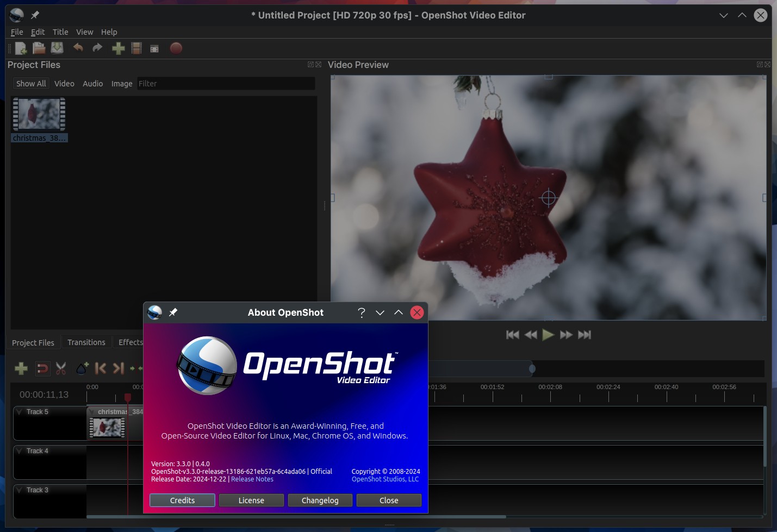The width and height of the screenshot is (777, 532).
Task: Switch to the Transitions tab
Action: 86,342
